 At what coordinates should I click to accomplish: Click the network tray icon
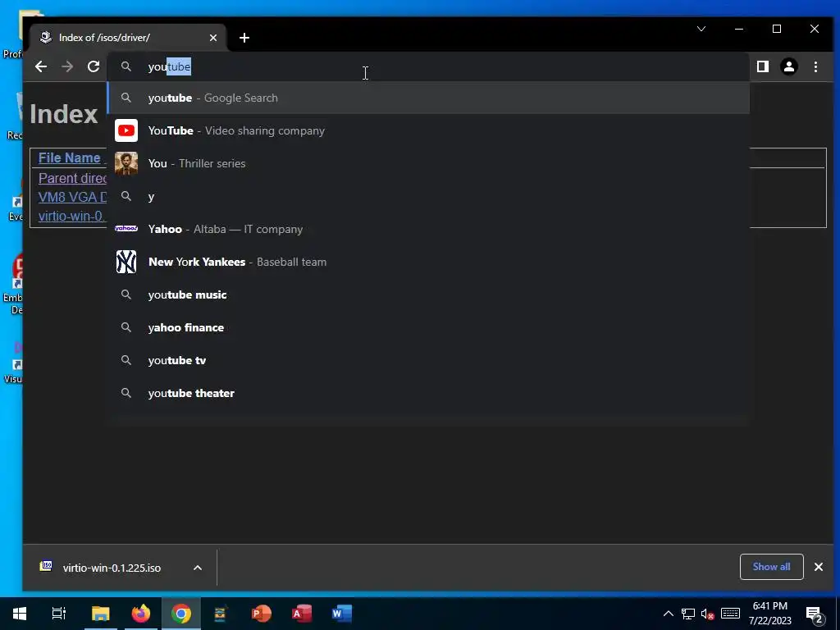pyautogui.click(x=688, y=614)
